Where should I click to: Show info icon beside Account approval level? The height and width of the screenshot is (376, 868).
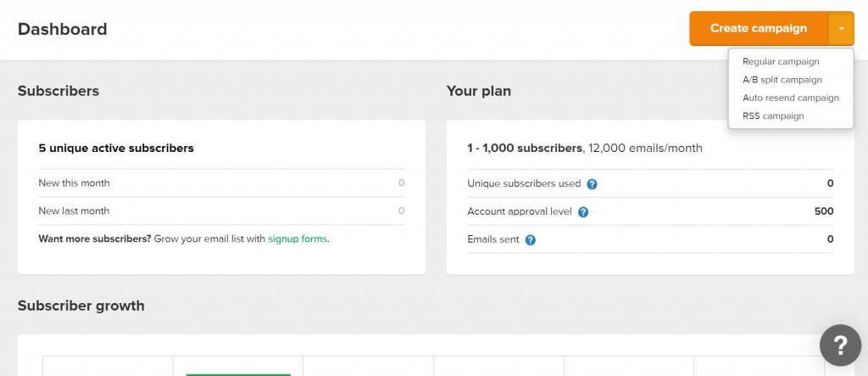click(x=583, y=212)
